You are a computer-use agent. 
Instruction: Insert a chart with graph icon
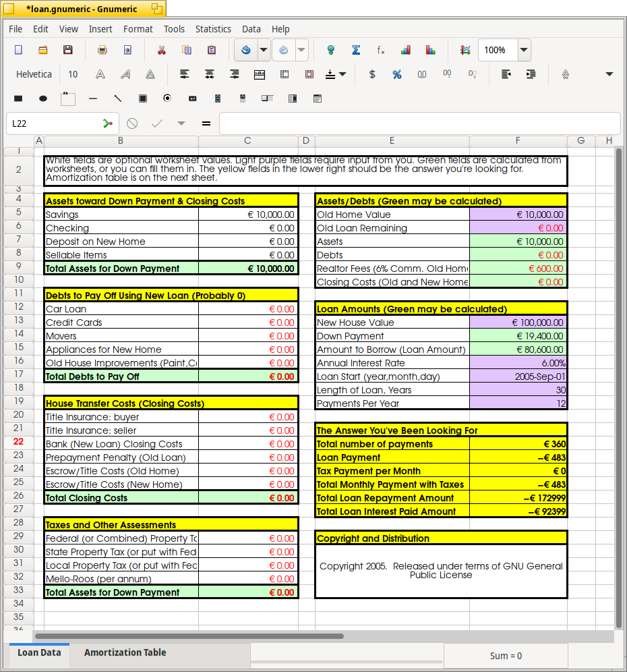[x=465, y=50]
